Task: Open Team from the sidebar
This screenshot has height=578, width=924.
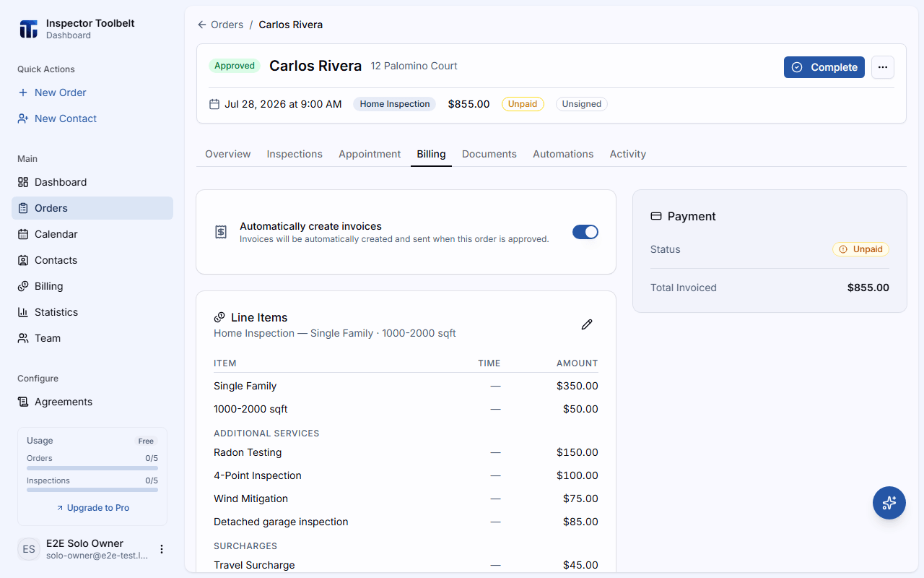Action: (x=92, y=338)
